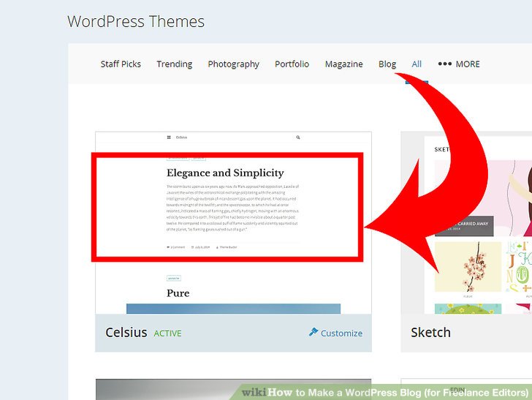Click the ACTIVE label on Celsius
Screen dimensions: 532x400
(x=167, y=333)
